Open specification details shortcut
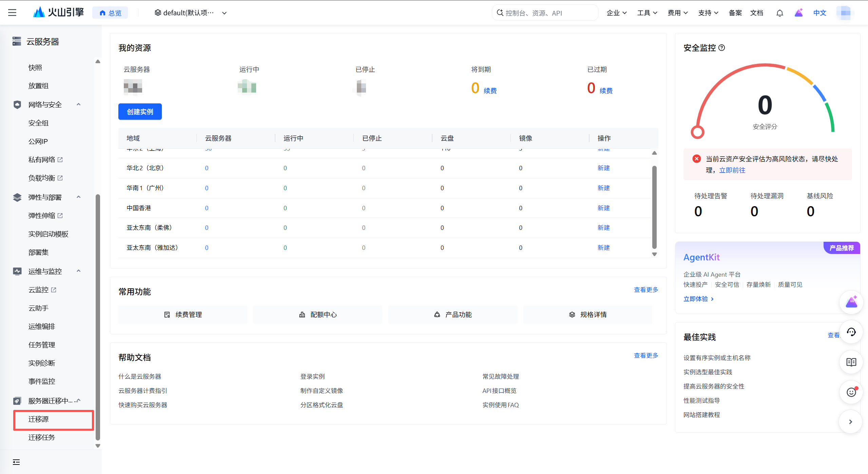Viewport: 868px width, 474px height. coord(588,315)
